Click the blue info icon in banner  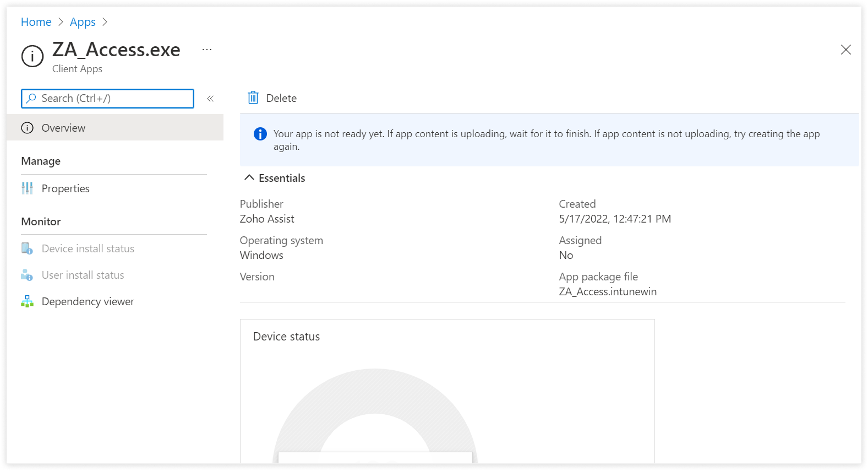260,134
